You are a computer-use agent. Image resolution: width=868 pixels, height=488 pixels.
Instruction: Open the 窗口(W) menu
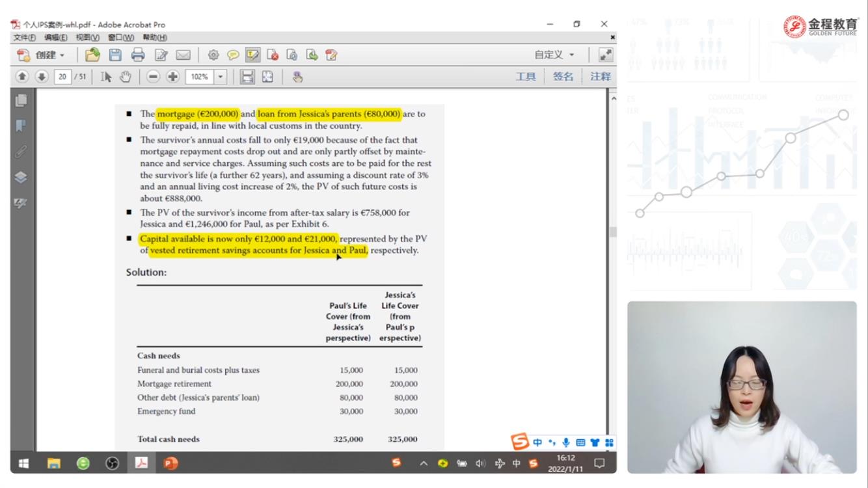(121, 37)
